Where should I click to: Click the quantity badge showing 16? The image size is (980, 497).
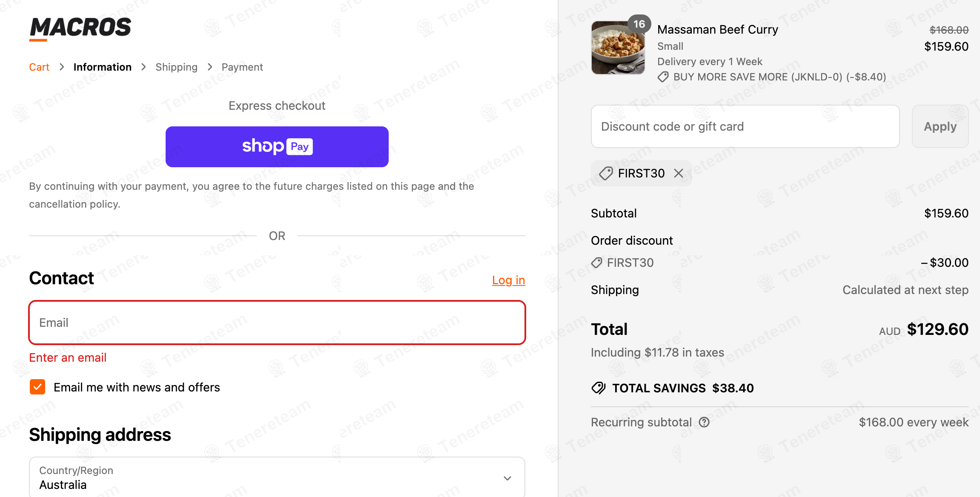click(x=639, y=24)
